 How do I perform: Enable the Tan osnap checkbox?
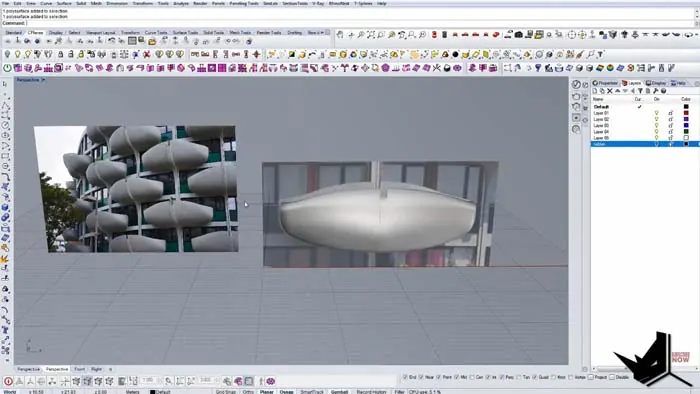tap(519, 377)
